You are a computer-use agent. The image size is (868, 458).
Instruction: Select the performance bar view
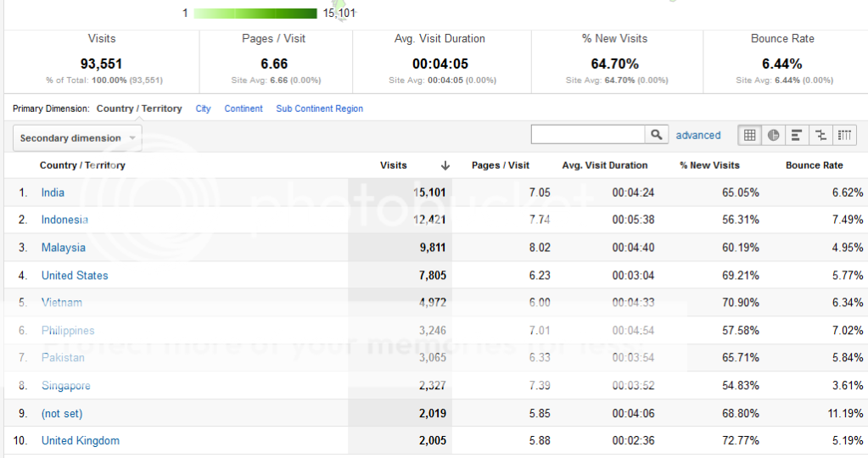[797, 135]
